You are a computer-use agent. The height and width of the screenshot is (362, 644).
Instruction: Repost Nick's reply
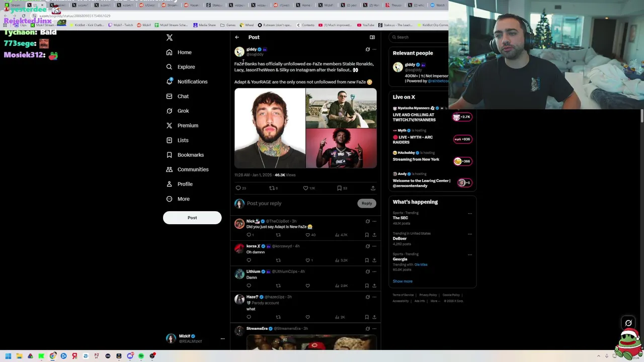[x=278, y=235]
